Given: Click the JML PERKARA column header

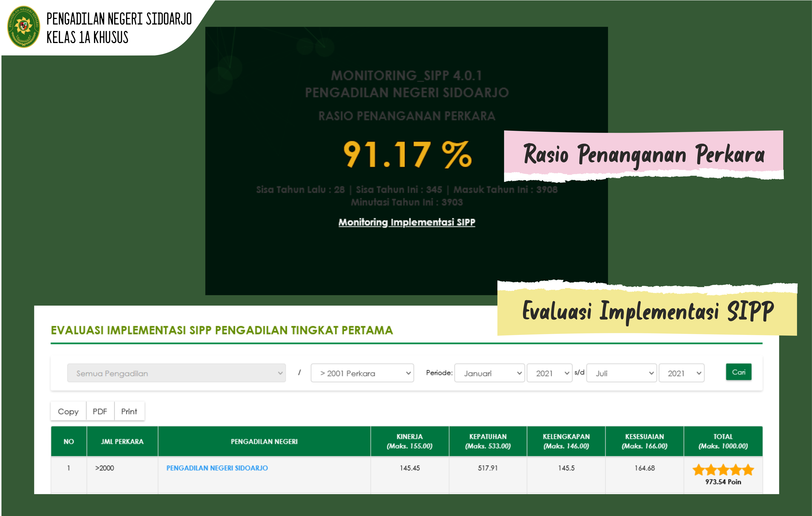Looking at the screenshot, I should [x=122, y=441].
